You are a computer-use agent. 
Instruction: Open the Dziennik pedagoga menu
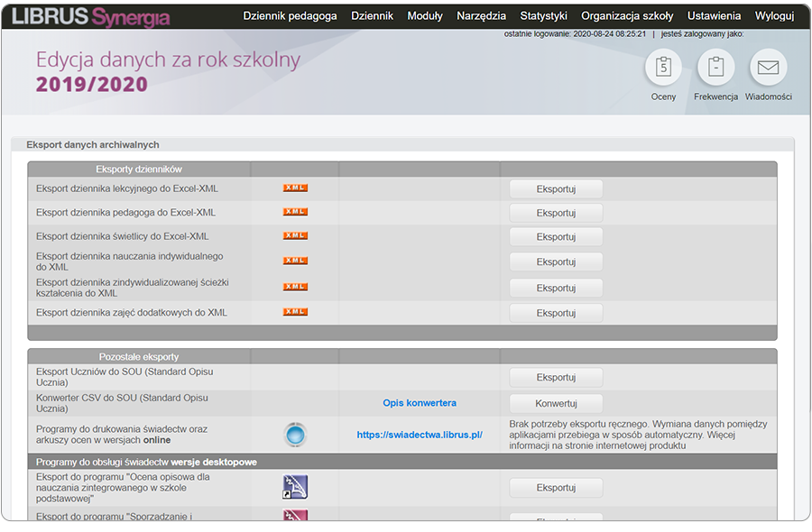click(290, 15)
